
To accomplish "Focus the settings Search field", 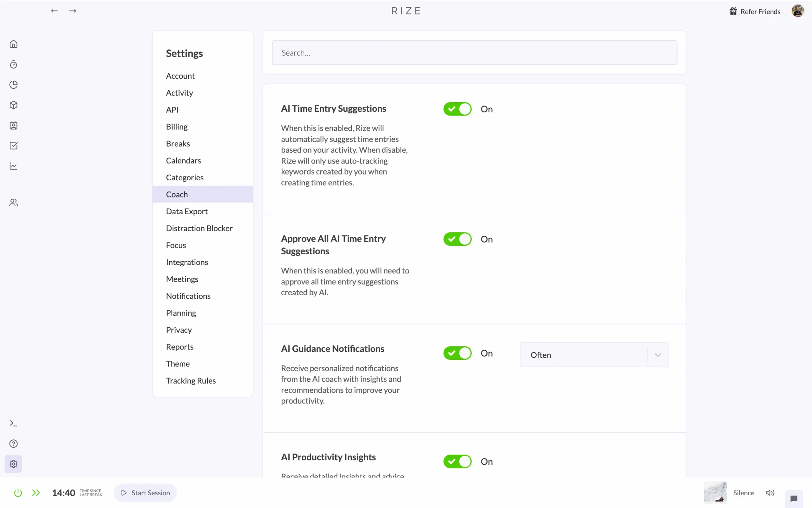I will pos(475,53).
